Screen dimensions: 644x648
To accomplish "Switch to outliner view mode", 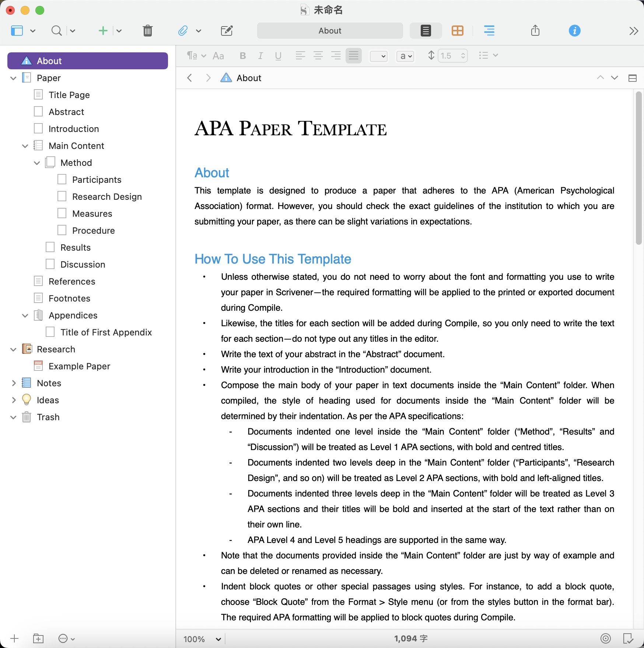I will (x=489, y=31).
